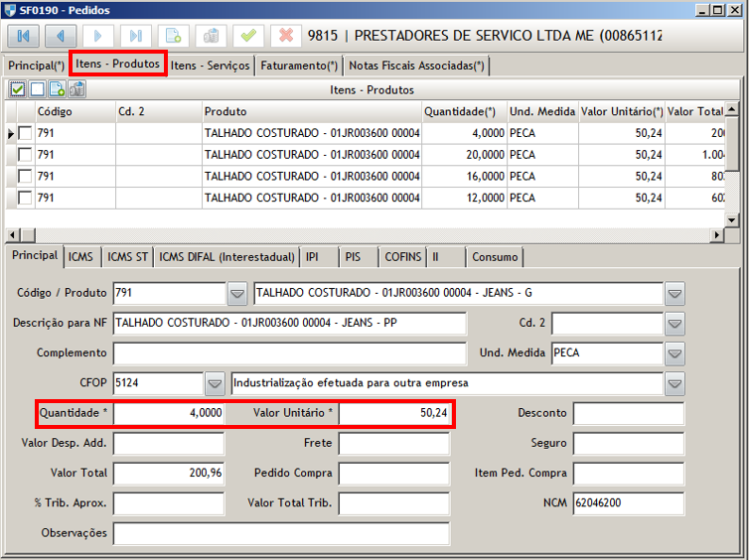Click the green checkmark confirm button
749x560 pixels.
247,36
